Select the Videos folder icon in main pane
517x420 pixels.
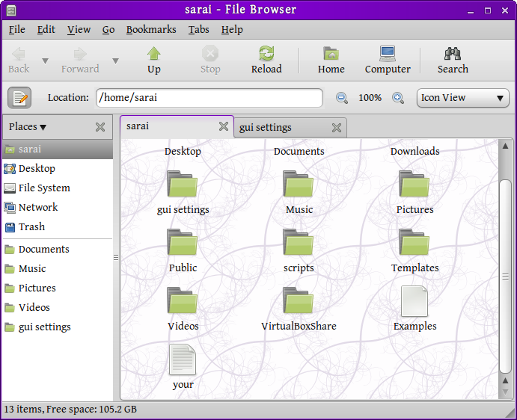click(x=183, y=300)
